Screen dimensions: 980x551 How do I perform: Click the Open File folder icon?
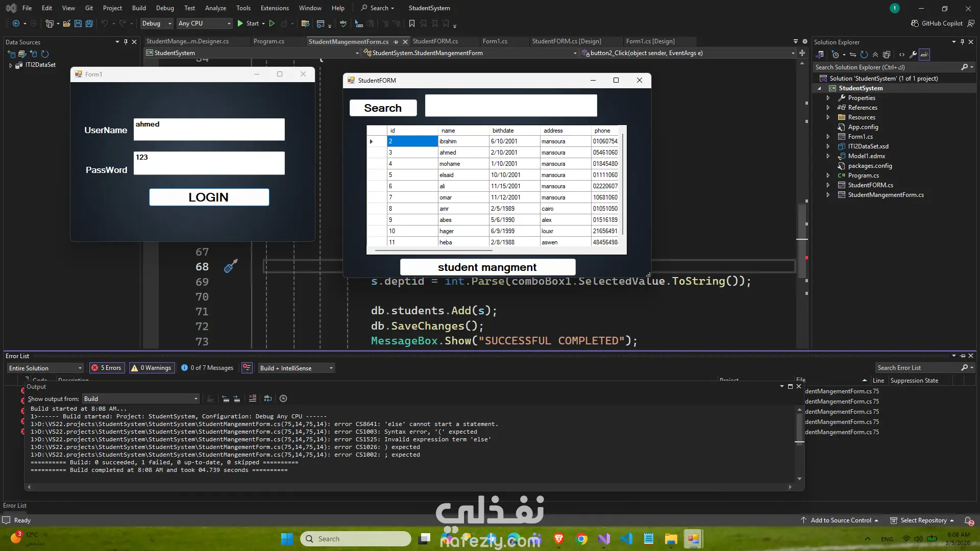click(67, 23)
